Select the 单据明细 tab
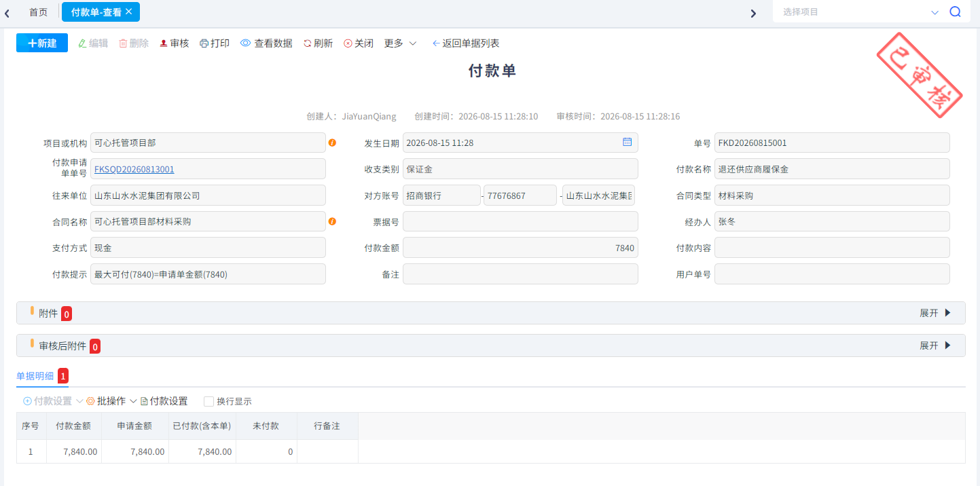 tap(35, 375)
